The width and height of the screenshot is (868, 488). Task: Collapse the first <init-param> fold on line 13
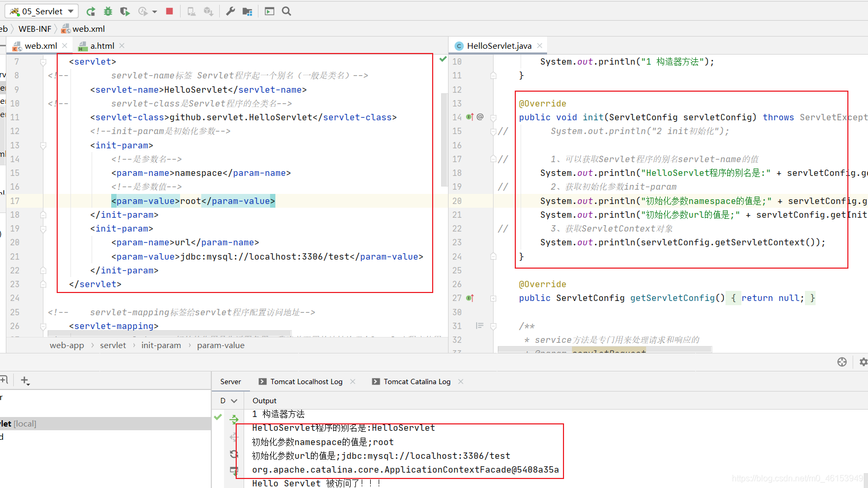pyautogui.click(x=43, y=145)
